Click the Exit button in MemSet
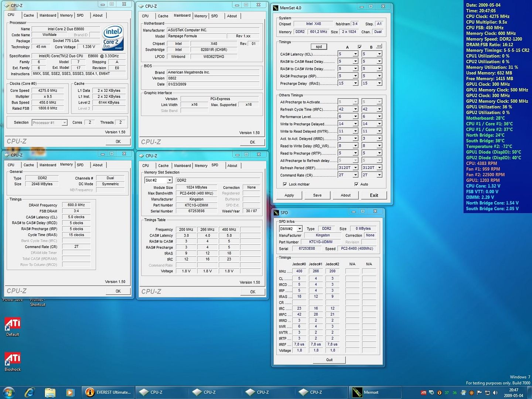Image resolution: width=532 pixels, height=399 pixels. [x=374, y=195]
